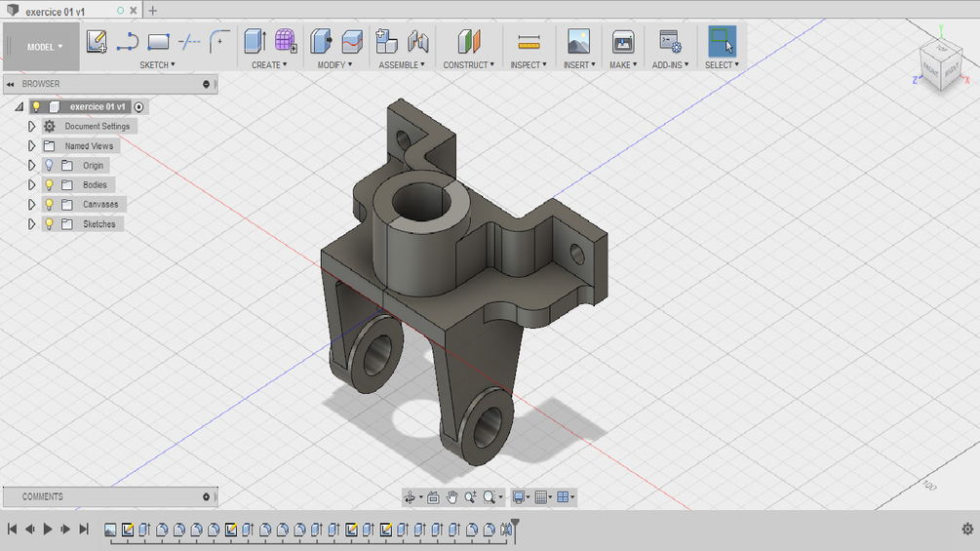The height and width of the screenshot is (551, 980).
Task: Jump to timeline beginning
Action: pos(12,530)
